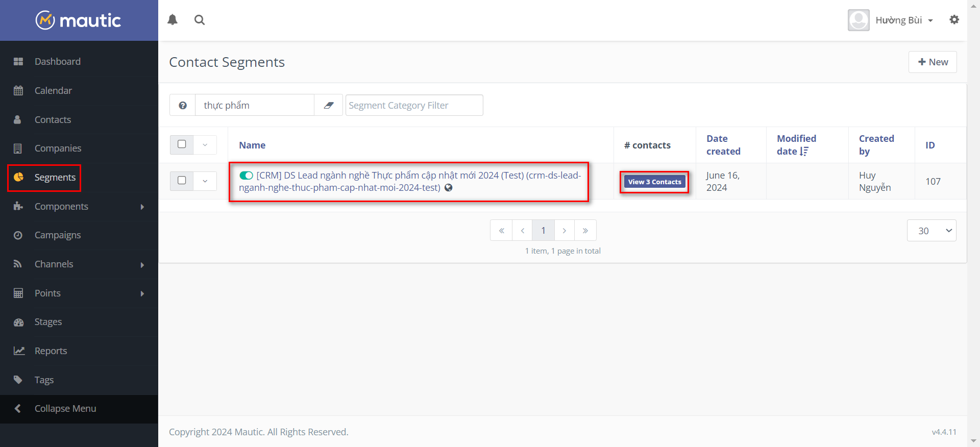The height and width of the screenshot is (447, 980).
Task: Click the global search magnifier icon
Action: [x=200, y=20]
